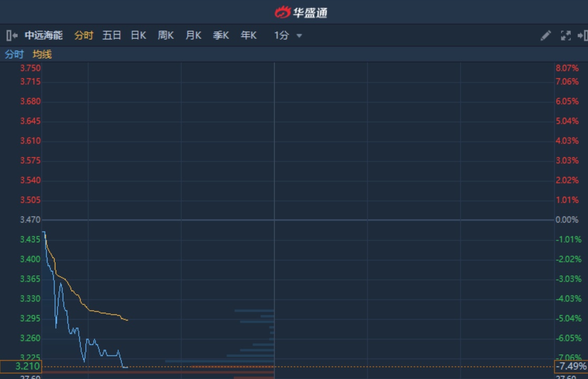The width and height of the screenshot is (588, 379).
Task: Click the 3.210 current price label
Action: (x=21, y=366)
